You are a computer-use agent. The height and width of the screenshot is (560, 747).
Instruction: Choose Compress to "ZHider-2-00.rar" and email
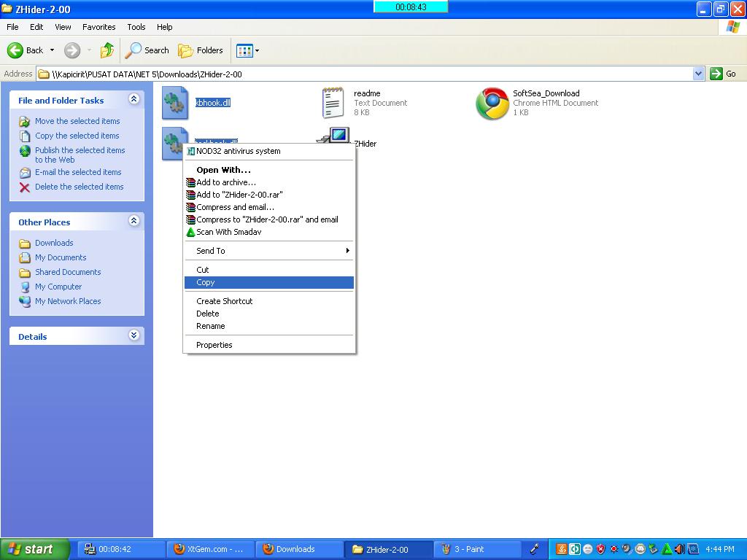click(x=269, y=219)
